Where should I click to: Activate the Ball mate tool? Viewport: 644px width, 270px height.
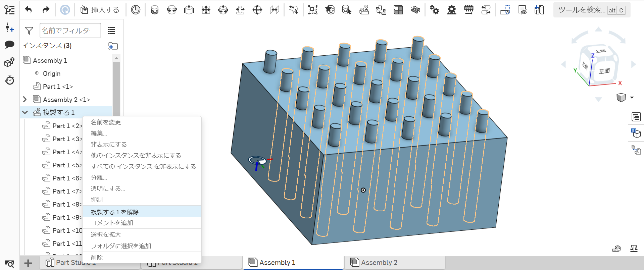(257, 10)
